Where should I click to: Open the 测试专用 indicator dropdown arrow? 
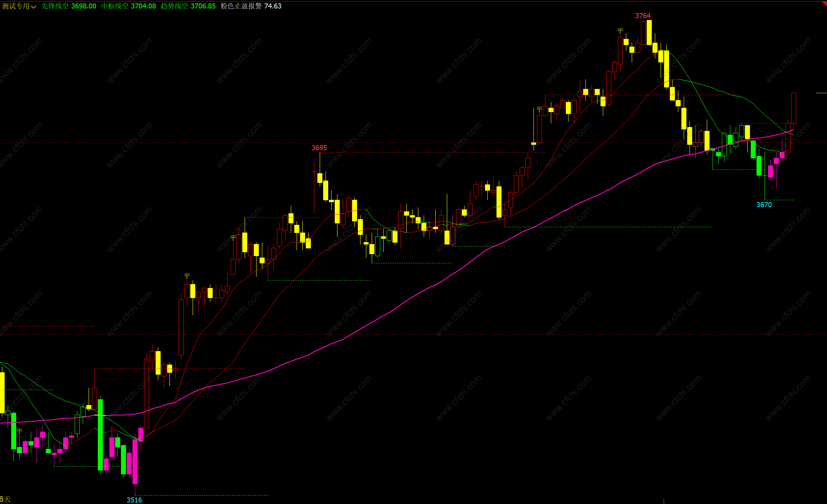tap(34, 7)
